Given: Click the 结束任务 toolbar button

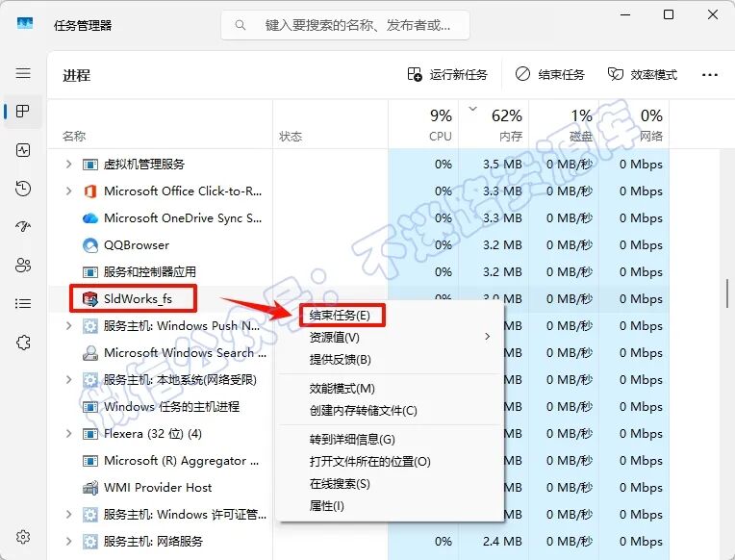Looking at the screenshot, I should click(x=550, y=75).
